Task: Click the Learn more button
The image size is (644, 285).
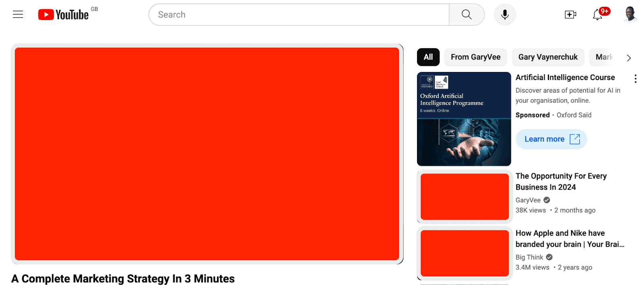Action: click(x=551, y=139)
